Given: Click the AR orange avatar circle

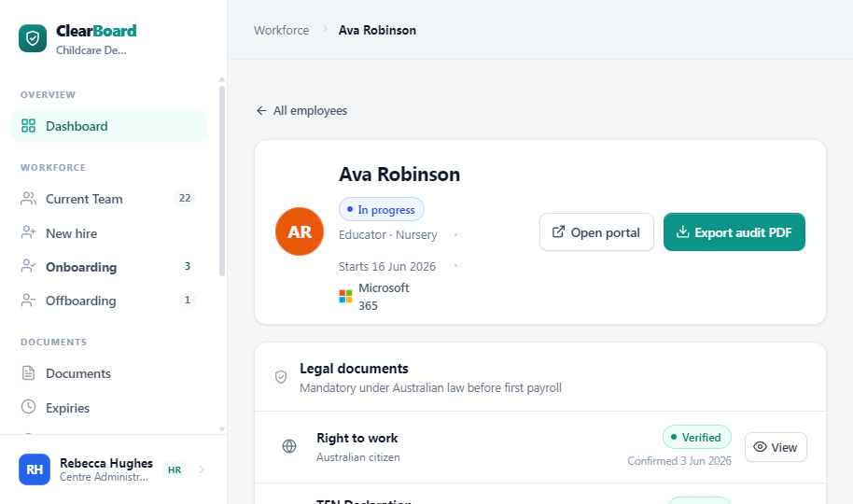Looking at the screenshot, I should click(300, 231).
